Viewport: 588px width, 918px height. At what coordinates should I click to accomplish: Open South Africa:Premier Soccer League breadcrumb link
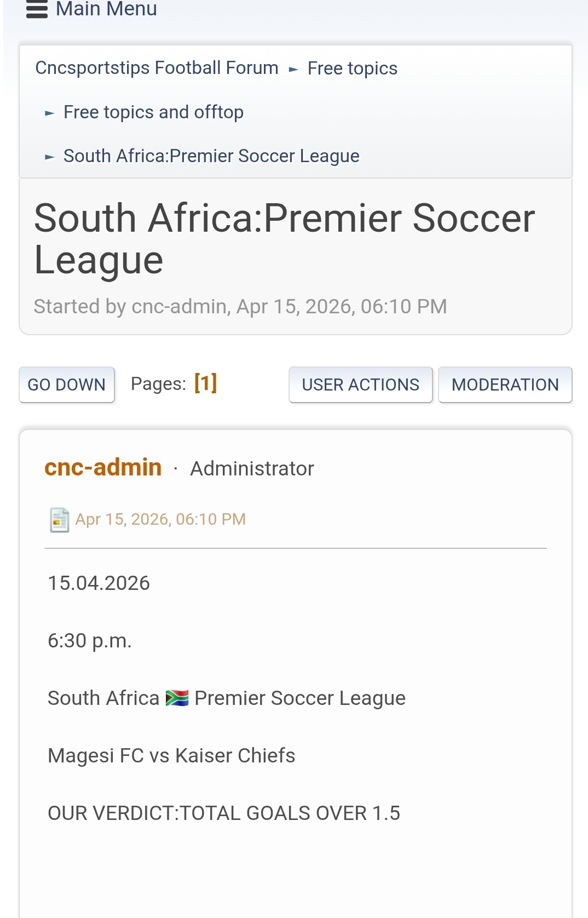[x=211, y=156]
